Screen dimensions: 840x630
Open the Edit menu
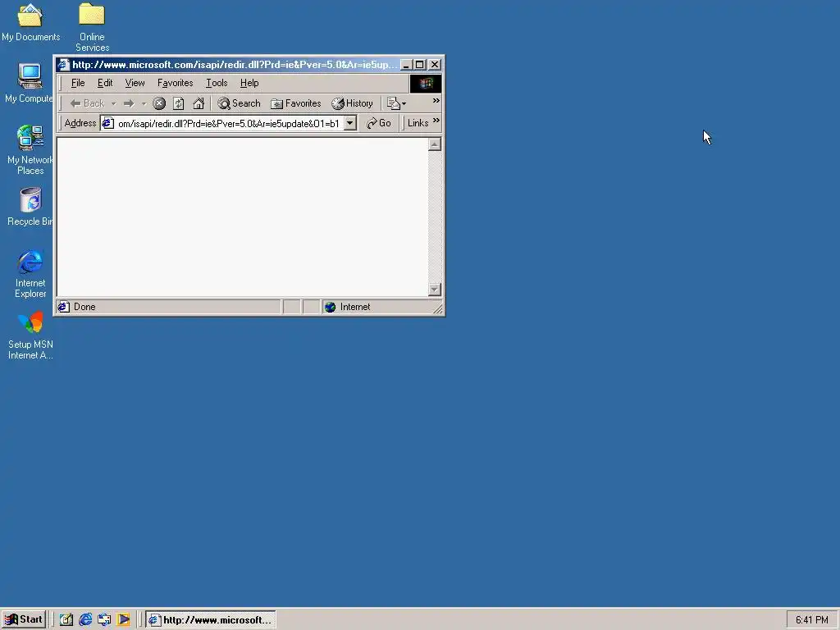(x=105, y=83)
